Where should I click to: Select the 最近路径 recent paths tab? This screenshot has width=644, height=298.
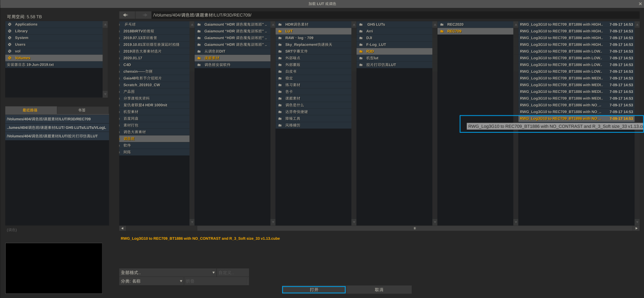31,110
